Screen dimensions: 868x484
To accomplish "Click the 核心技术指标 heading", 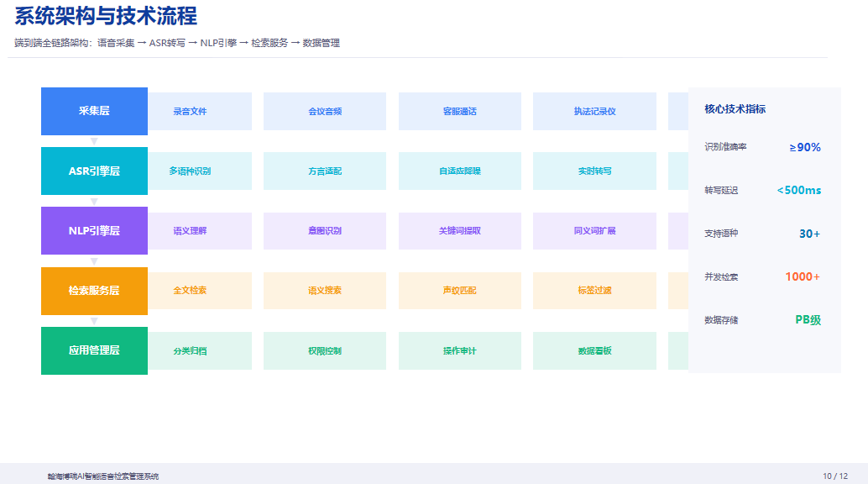I will (735, 109).
